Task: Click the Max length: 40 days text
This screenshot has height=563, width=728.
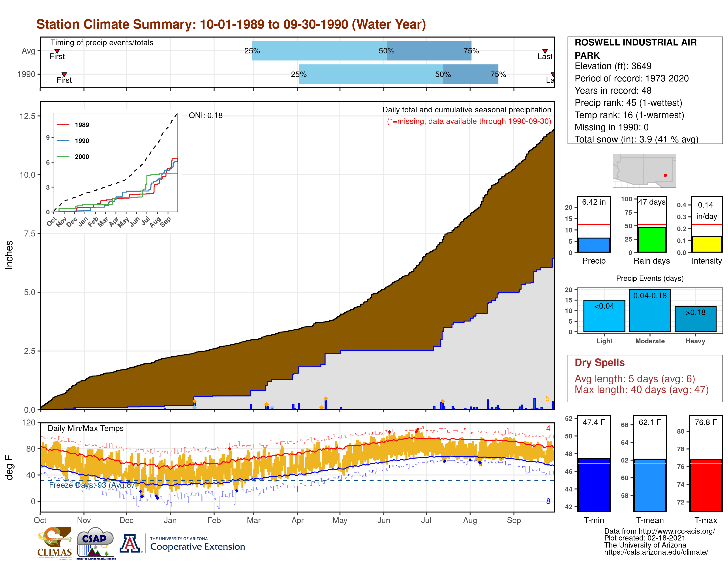Action: point(642,389)
